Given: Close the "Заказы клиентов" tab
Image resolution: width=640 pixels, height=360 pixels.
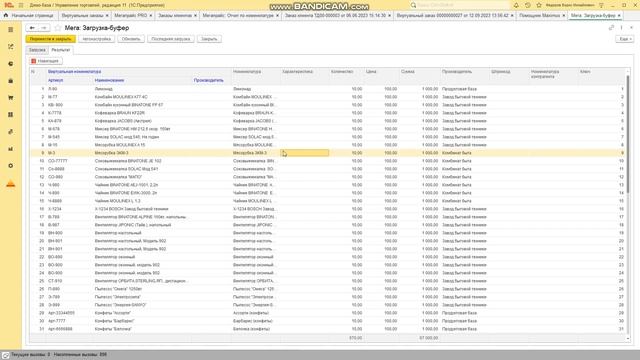Looking at the screenshot, I should tap(195, 16).
